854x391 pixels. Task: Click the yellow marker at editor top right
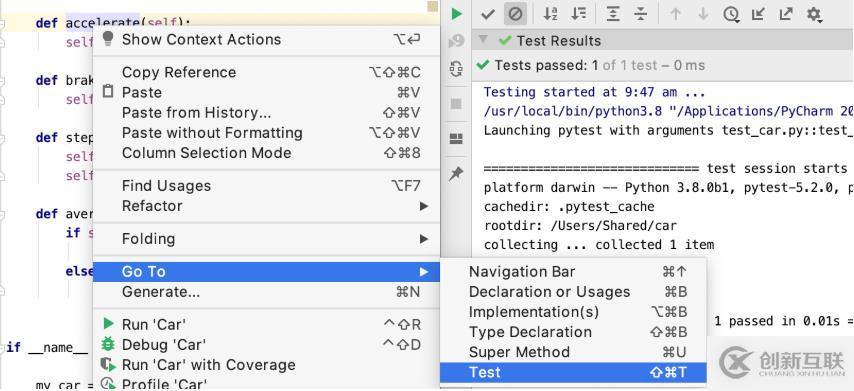tap(432, 7)
